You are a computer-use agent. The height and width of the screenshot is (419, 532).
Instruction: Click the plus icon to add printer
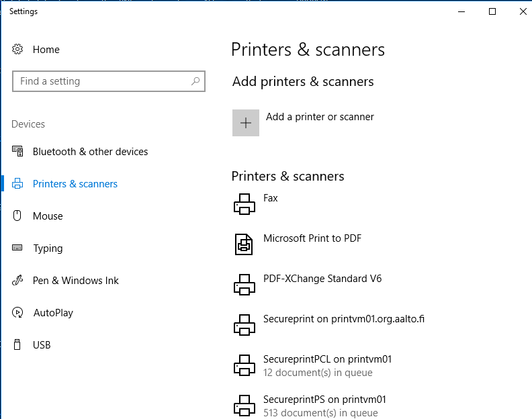(246, 123)
